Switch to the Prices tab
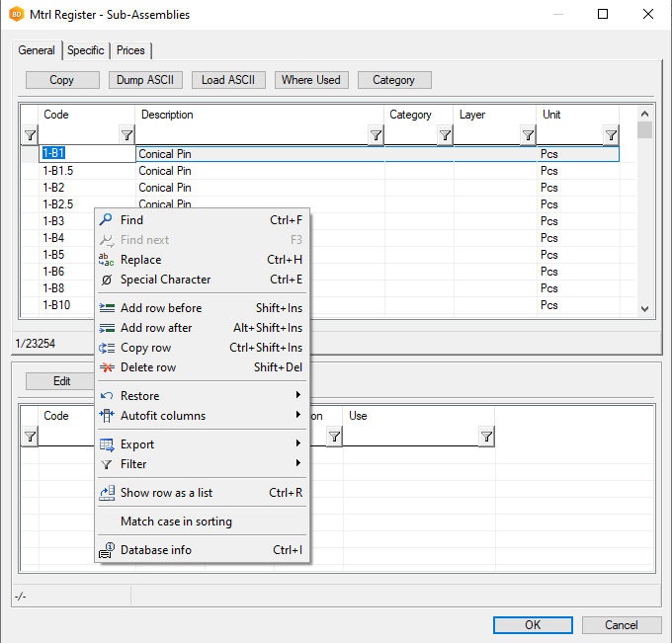 click(x=130, y=50)
